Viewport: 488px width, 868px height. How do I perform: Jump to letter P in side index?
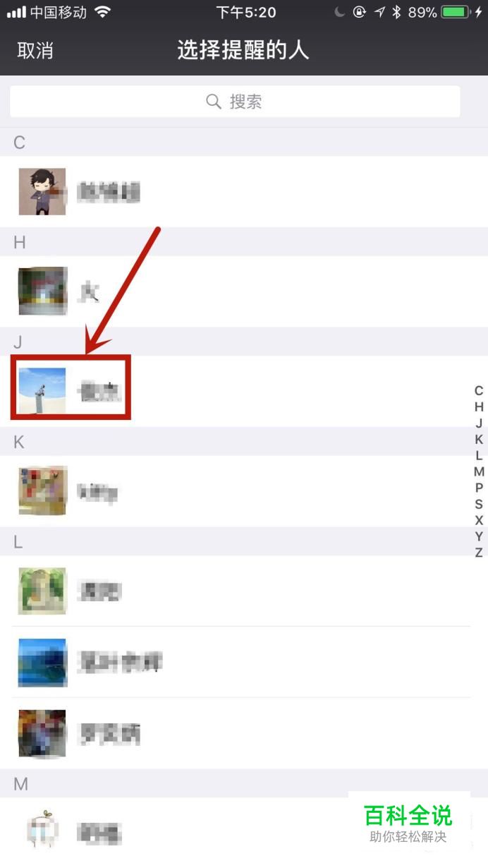tap(479, 488)
